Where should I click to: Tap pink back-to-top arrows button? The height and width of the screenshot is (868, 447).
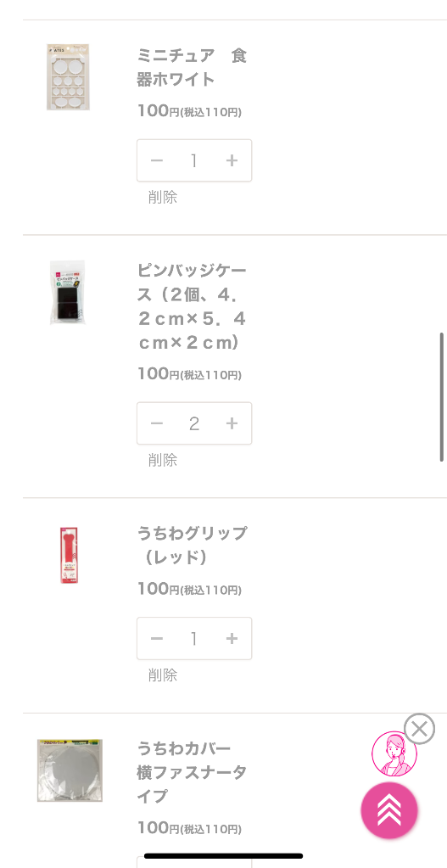click(389, 810)
